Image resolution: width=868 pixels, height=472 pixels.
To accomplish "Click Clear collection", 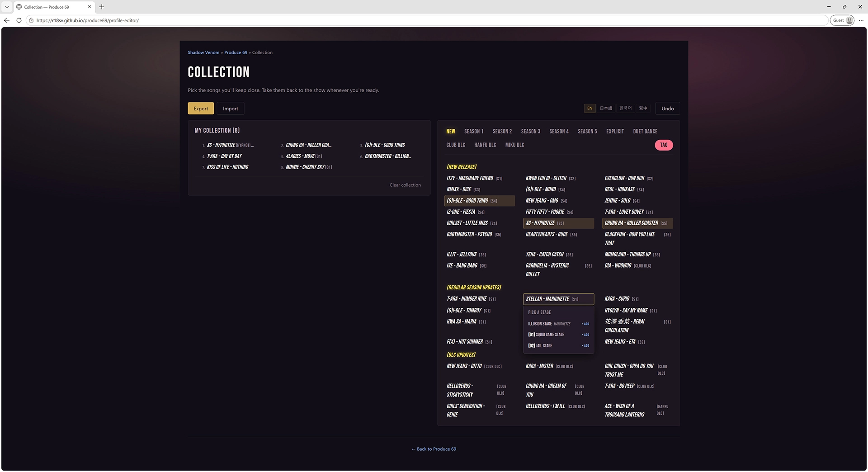I will click(x=405, y=185).
